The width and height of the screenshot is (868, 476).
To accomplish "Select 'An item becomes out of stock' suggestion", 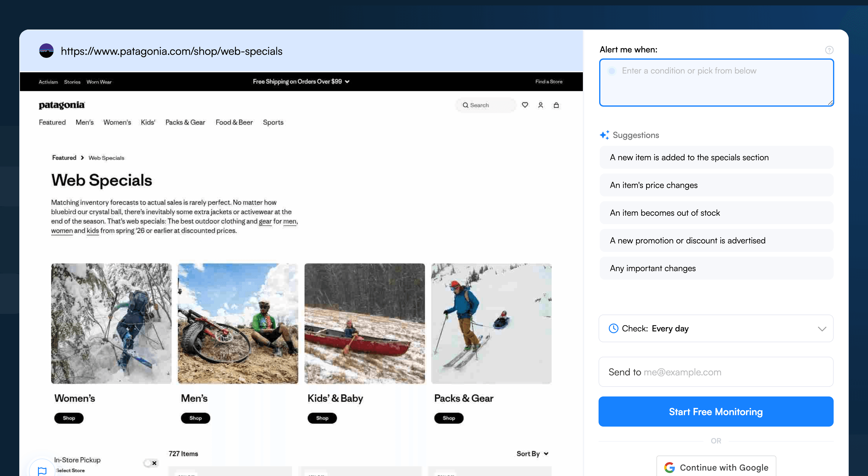I will click(716, 213).
